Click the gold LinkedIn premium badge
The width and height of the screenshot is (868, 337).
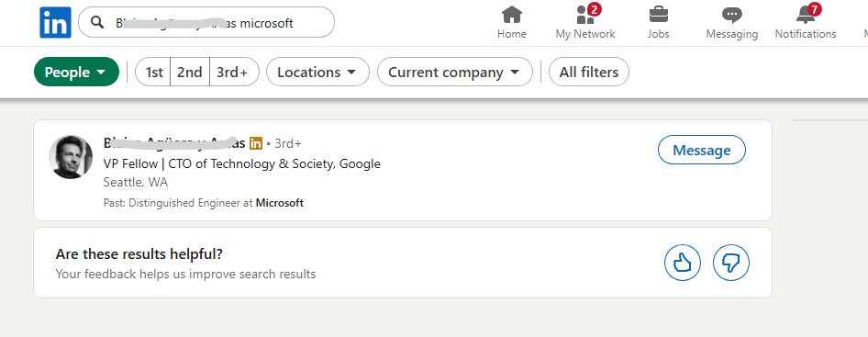pyautogui.click(x=256, y=143)
